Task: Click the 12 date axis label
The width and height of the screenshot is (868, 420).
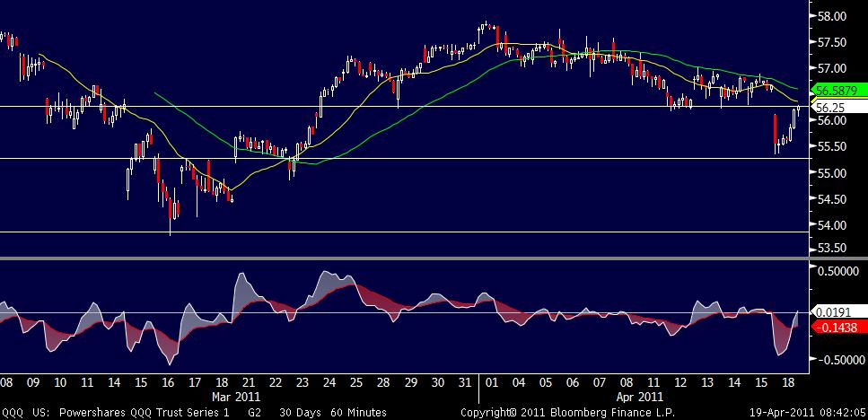Action: point(680,382)
